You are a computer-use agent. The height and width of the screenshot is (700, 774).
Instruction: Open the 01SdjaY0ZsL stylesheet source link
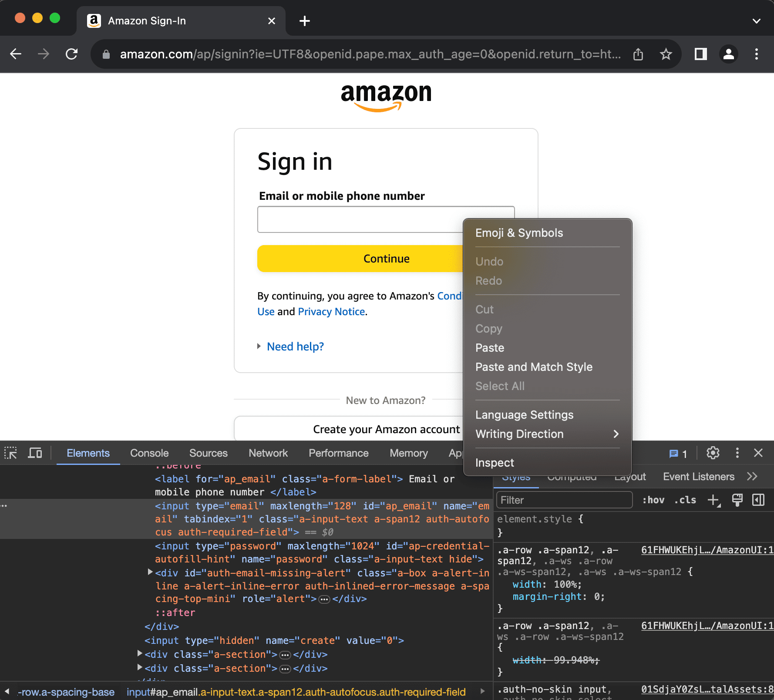[x=707, y=689]
